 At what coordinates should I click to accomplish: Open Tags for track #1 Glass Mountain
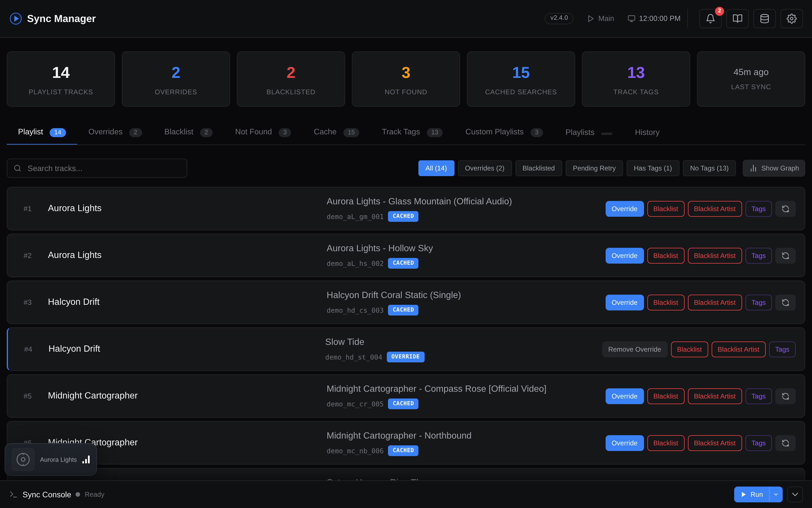pyautogui.click(x=758, y=209)
